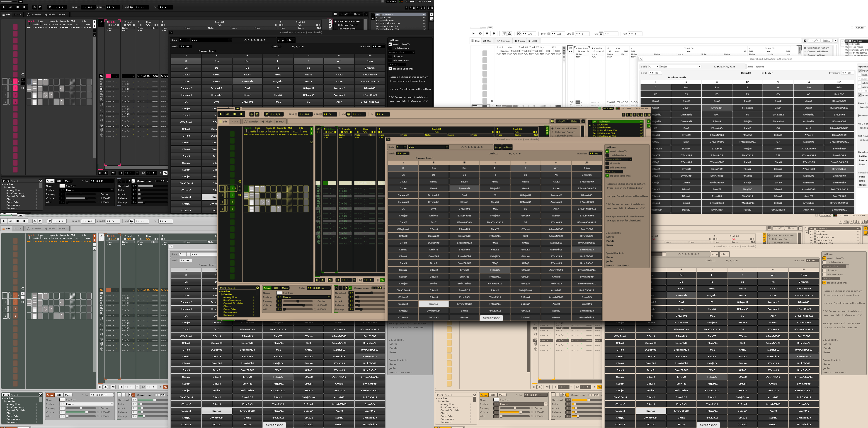Open the 'Major' scale dropdown in dark top-left window
Viewport: 868px width, 428px height.
click(x=211, y=40)
